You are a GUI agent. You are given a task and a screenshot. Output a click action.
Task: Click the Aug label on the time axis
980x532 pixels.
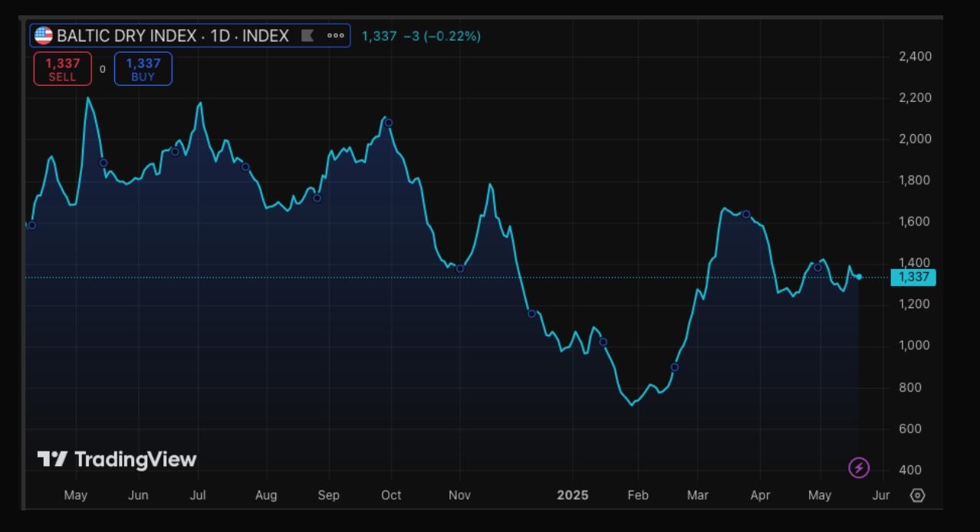pyautogui.click(x=266, y=495)
